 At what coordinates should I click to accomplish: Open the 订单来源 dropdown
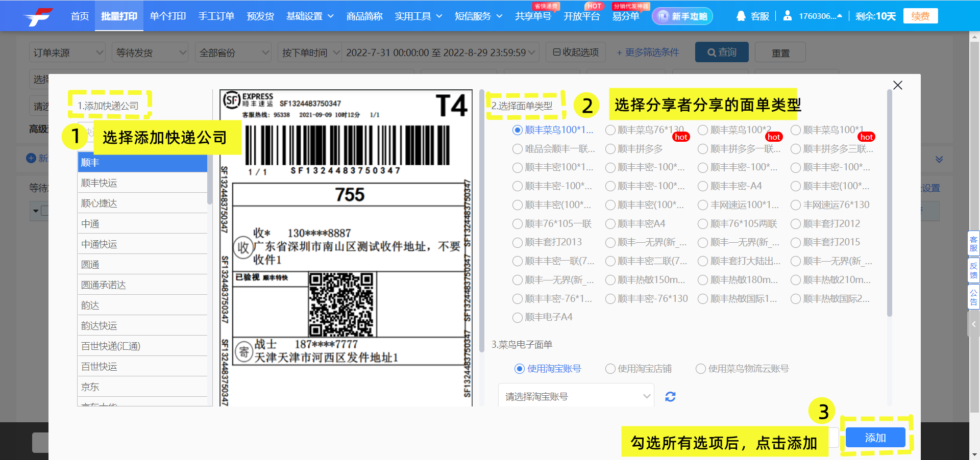pos(67,52)
